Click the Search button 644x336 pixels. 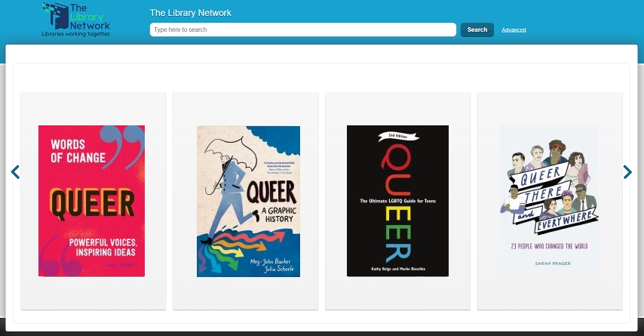click(477, 29)
